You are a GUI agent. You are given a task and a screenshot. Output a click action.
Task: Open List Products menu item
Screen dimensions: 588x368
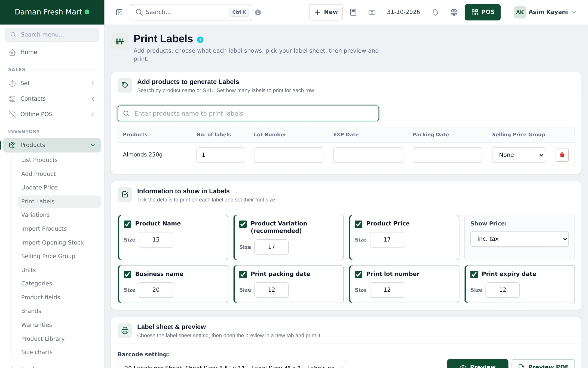point(39,160)
